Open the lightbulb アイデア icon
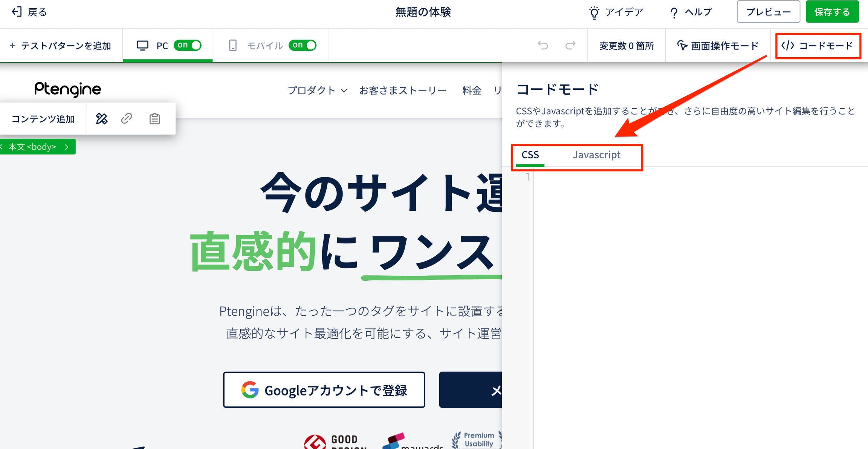Viewport: 868px width, 449px height. tap(594, 12)
